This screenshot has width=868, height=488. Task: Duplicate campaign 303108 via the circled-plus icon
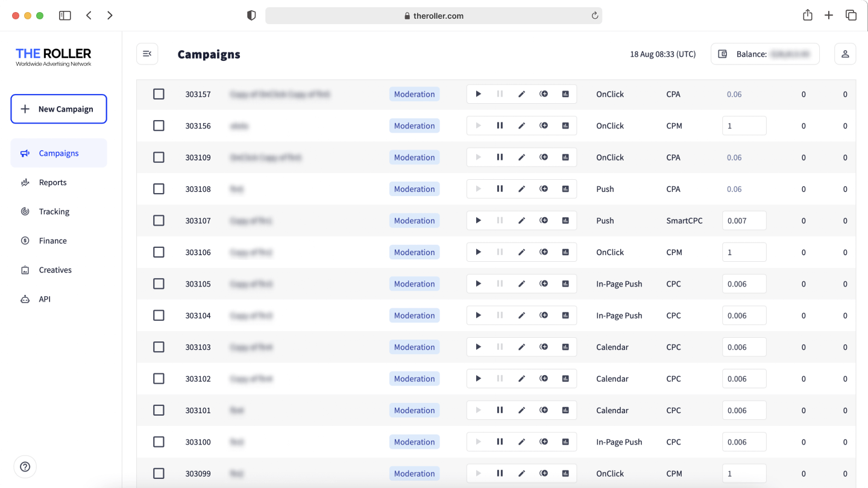(544, 188)
